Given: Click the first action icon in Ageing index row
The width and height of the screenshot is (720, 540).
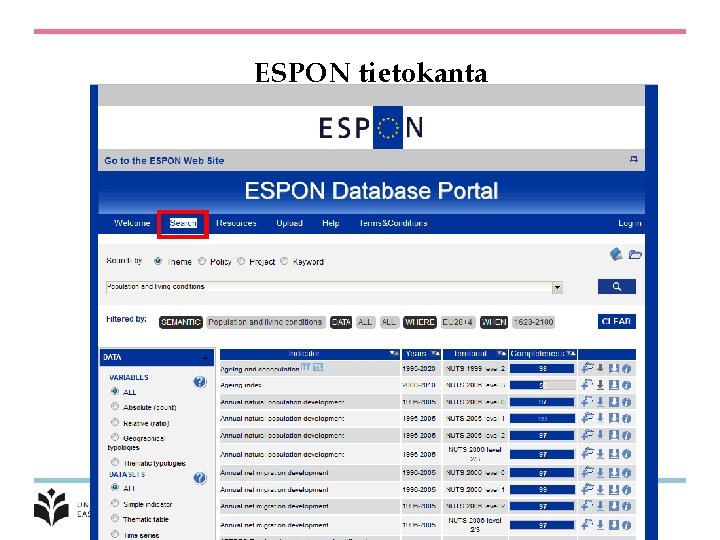Looking at the screenshot, I should pos(587,385).
